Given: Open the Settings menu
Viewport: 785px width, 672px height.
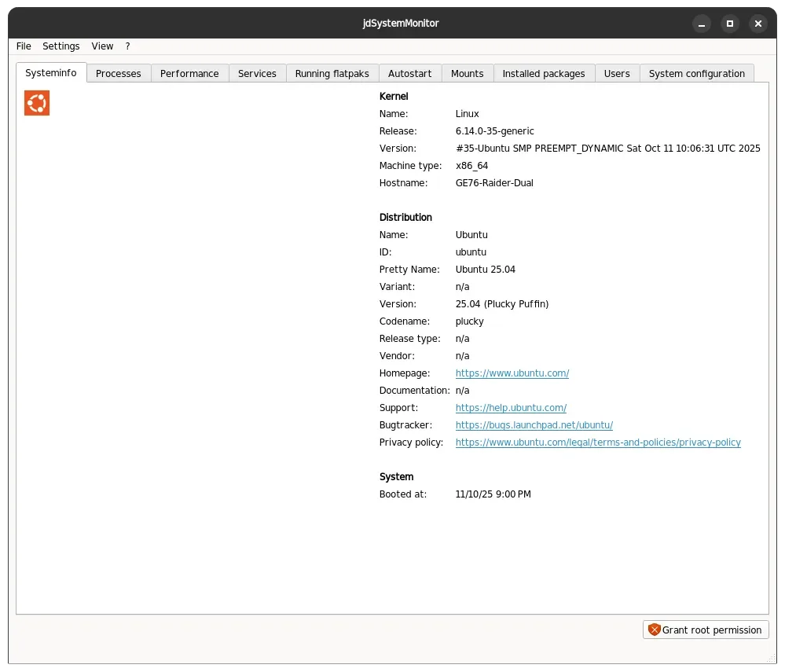Looking at the screenshot, I should point(61,46).
